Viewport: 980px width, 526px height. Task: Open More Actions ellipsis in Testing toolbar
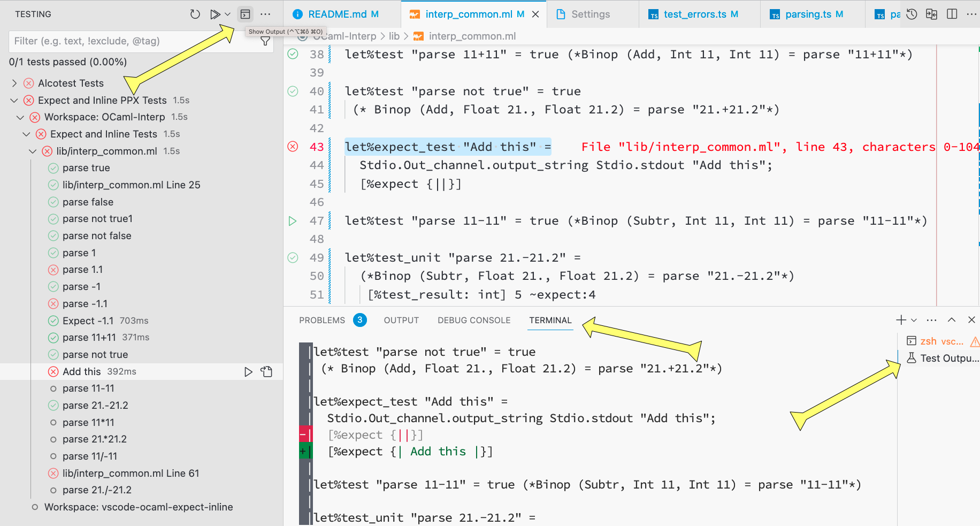(265, 14)
